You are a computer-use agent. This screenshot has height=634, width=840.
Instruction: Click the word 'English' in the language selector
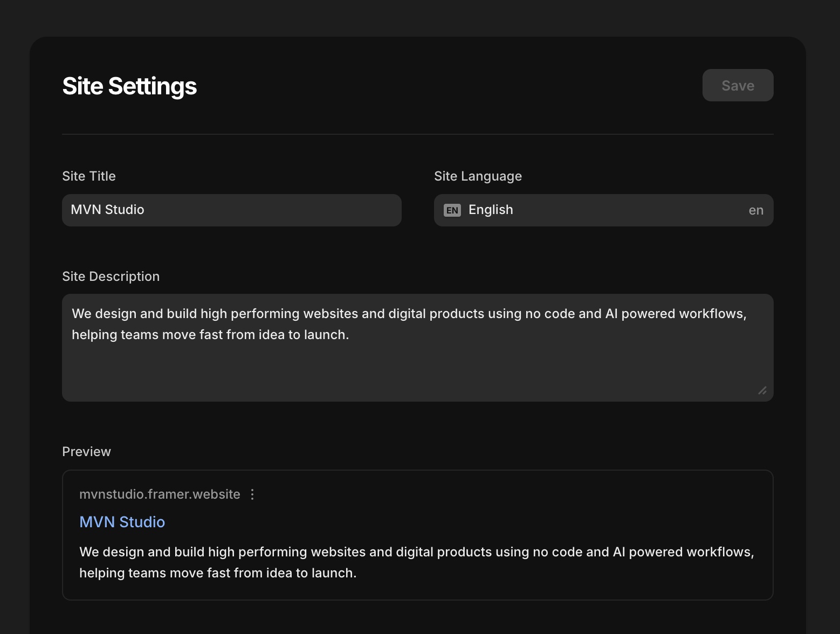tap(491, 210)
